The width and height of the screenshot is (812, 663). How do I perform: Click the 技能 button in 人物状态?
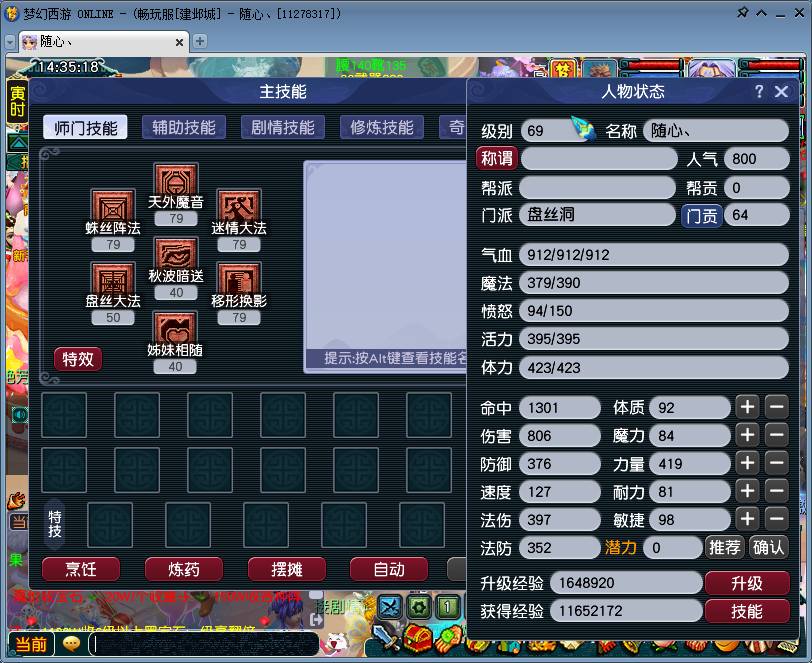pos(747,611)
